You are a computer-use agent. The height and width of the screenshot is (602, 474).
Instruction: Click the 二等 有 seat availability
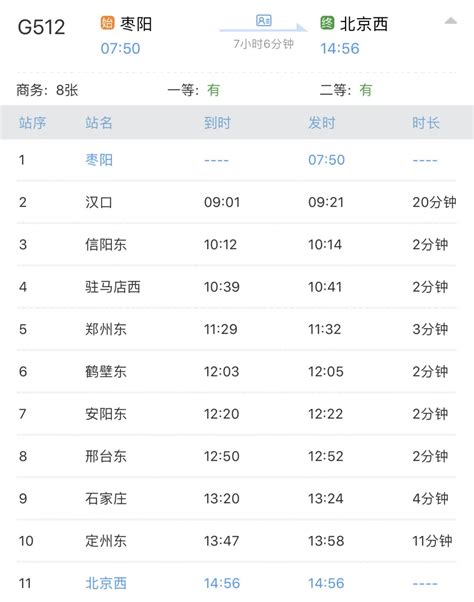(x=346, y=90)
